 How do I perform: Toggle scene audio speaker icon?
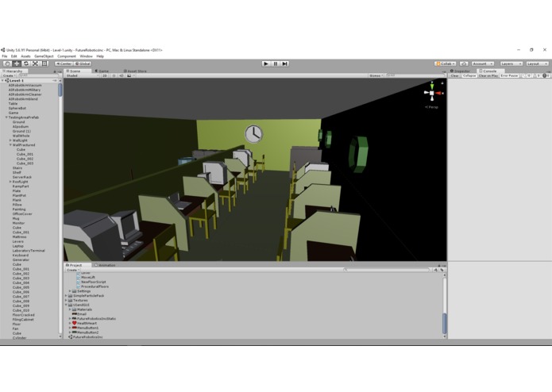[x=122, y=75]
